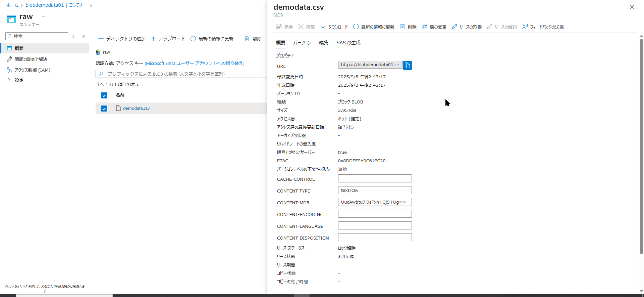
Task: Click the switch to Microsoft Entra user account link
Action: tap(195, 63)
